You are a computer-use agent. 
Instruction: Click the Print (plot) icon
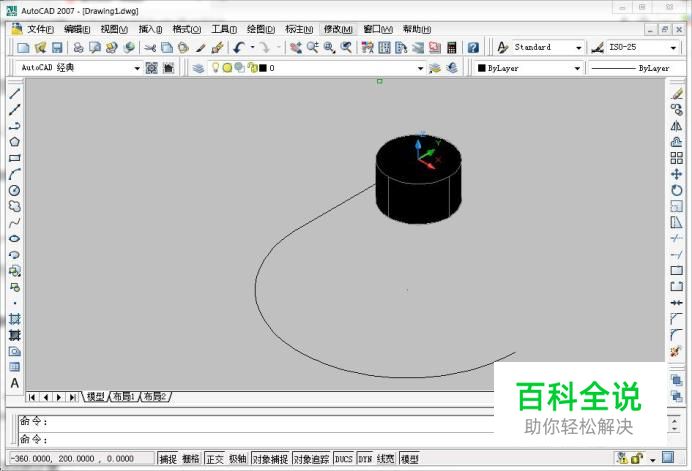click(x=79, y=47)
